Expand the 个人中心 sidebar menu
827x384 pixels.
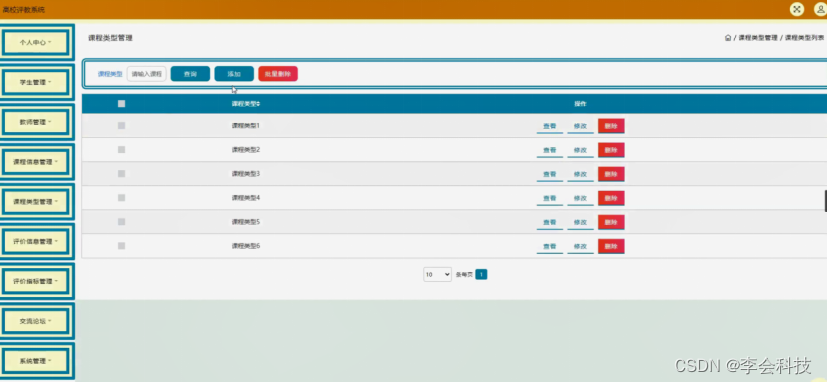[36, 43]
